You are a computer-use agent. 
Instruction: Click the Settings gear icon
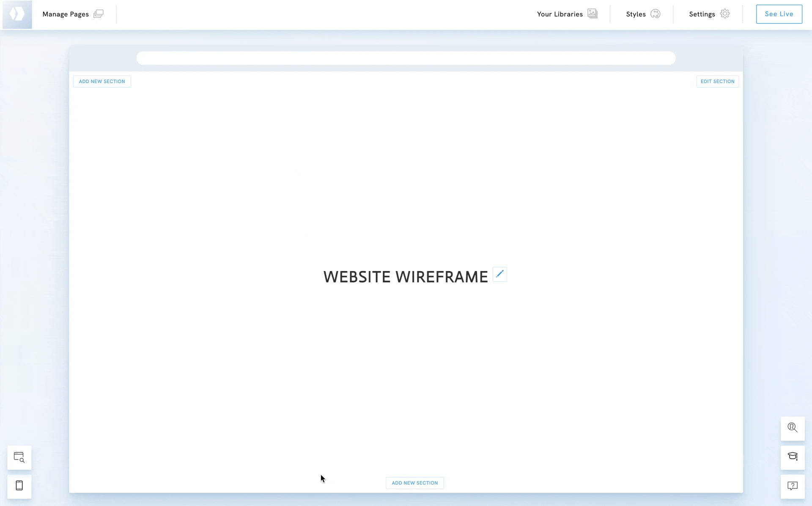[x=724, y=14]
